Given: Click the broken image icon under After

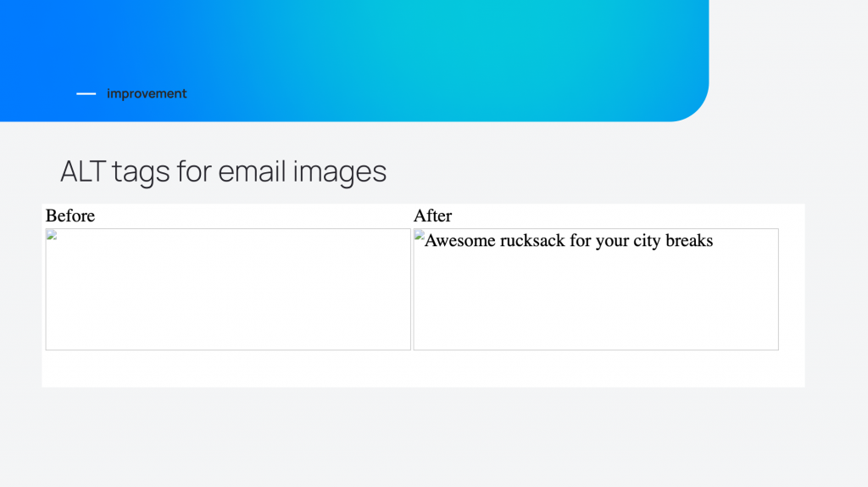Looking at the screenshot, I should [x=419, y=235].
